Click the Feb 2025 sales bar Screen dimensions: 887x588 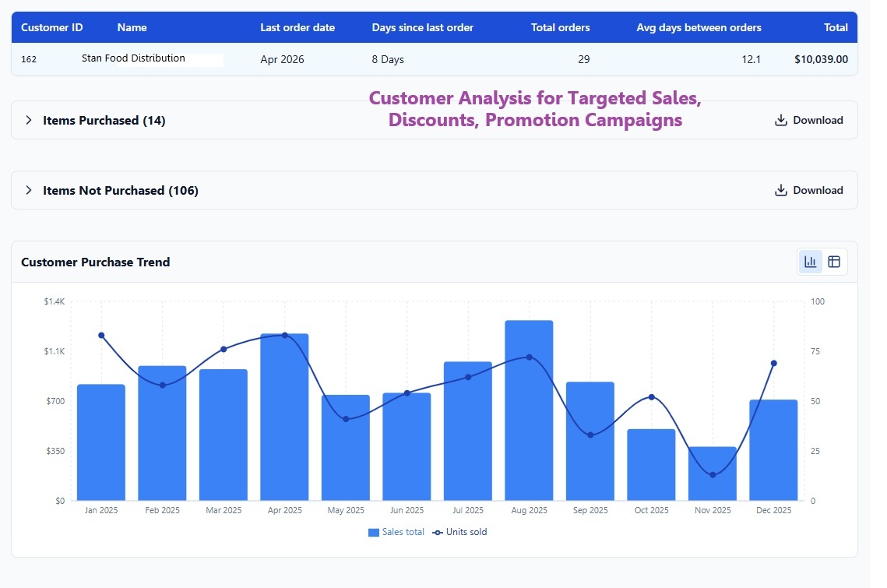(162, 433)
